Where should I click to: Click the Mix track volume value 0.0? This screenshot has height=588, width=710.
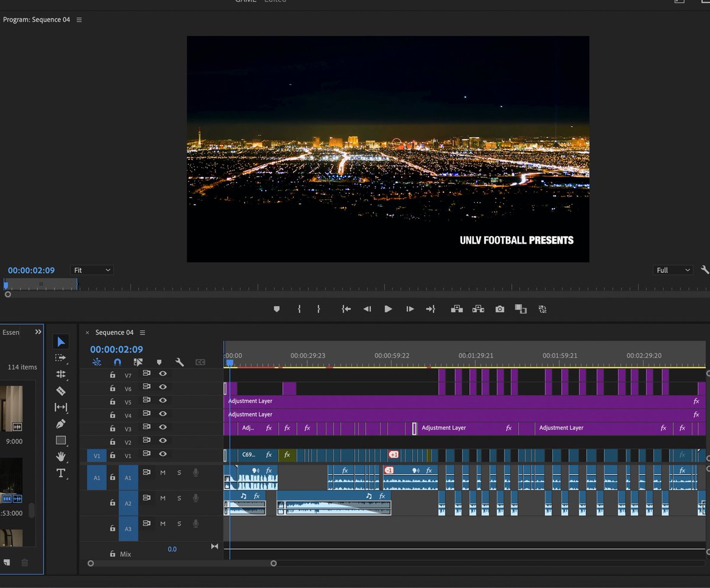pos(172,549)
